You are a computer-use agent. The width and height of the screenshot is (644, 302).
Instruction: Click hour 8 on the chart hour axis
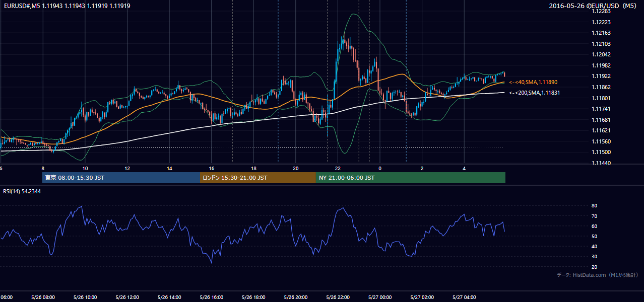coord(43,168)
